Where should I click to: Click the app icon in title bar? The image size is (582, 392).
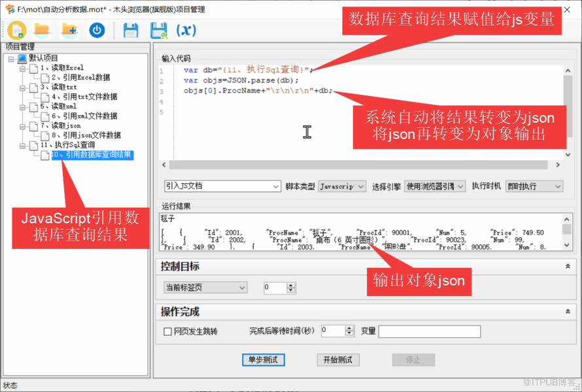click(10, 9)
